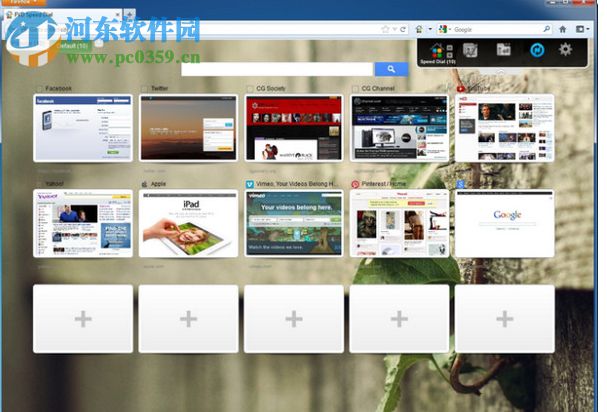Add a new dial group next to Default

click(x=99, y=45)
